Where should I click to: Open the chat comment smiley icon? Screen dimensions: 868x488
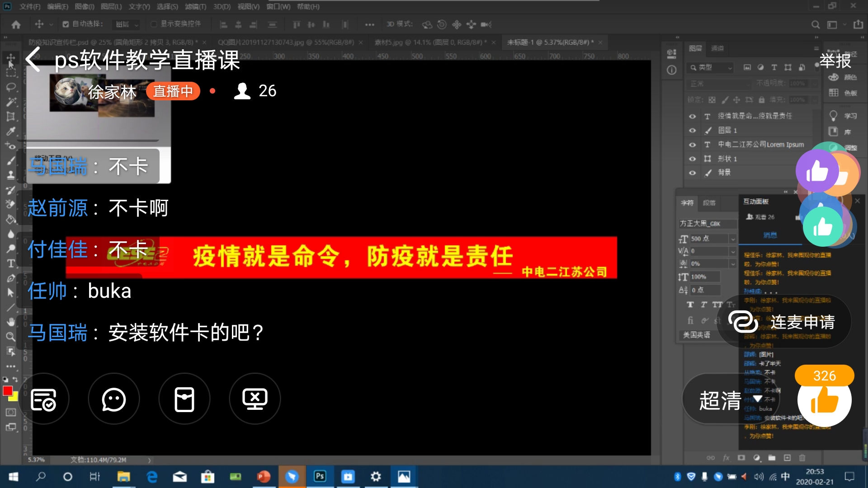coord(113,399)
